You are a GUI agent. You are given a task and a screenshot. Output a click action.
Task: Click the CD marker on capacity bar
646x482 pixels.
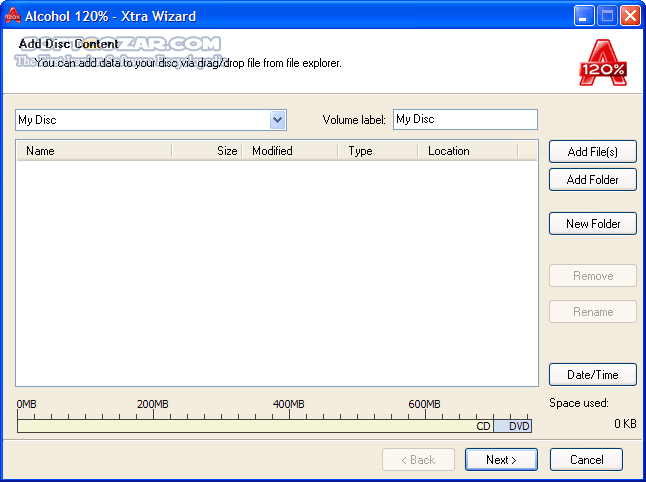click(483, 426)
